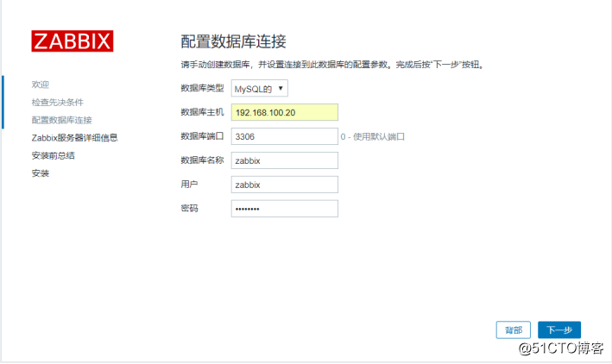
Task: Click the '0 - 使用默认端口' hint text
Action: pos(372,136)
